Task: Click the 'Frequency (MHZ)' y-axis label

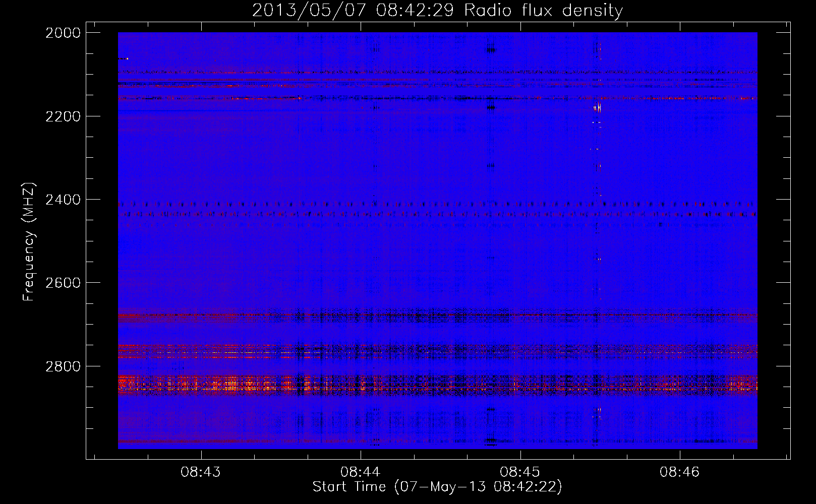Action: point(29,242)
